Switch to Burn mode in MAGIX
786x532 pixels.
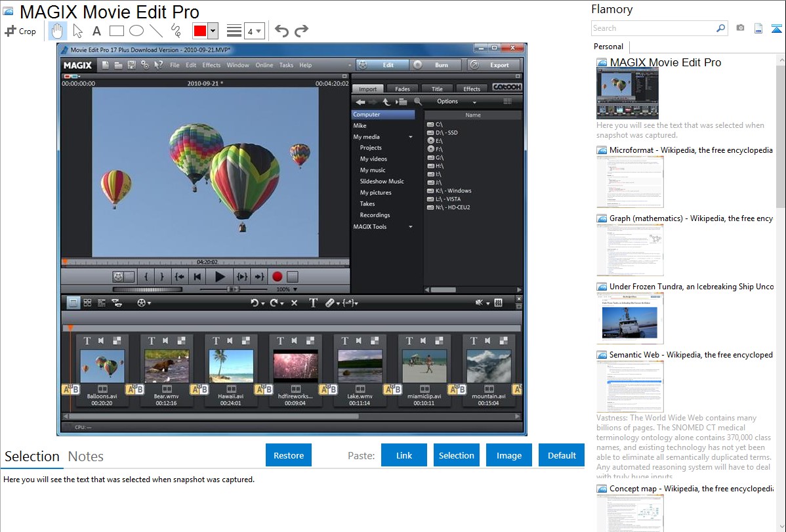click(x=435, y=65)
